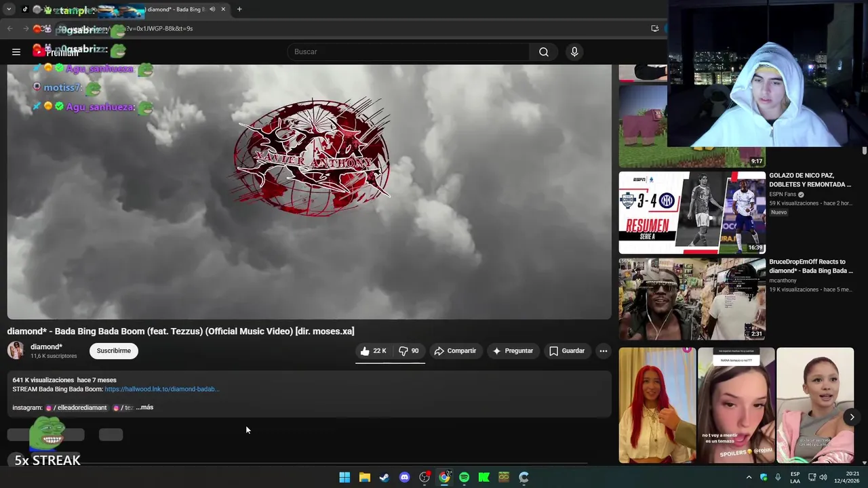Advance Shorts shelf with next arrow

pos(852,417)
